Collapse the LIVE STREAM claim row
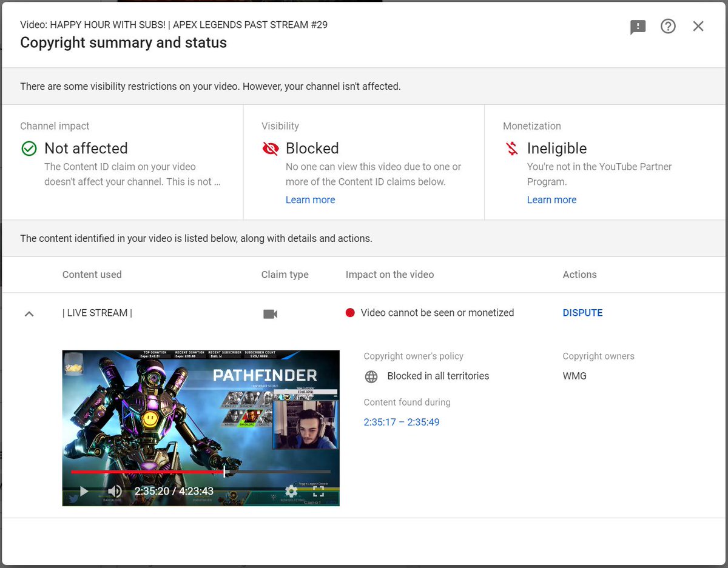Image resolution: width=728 pixels, height=568 pixels. point(29,313)
